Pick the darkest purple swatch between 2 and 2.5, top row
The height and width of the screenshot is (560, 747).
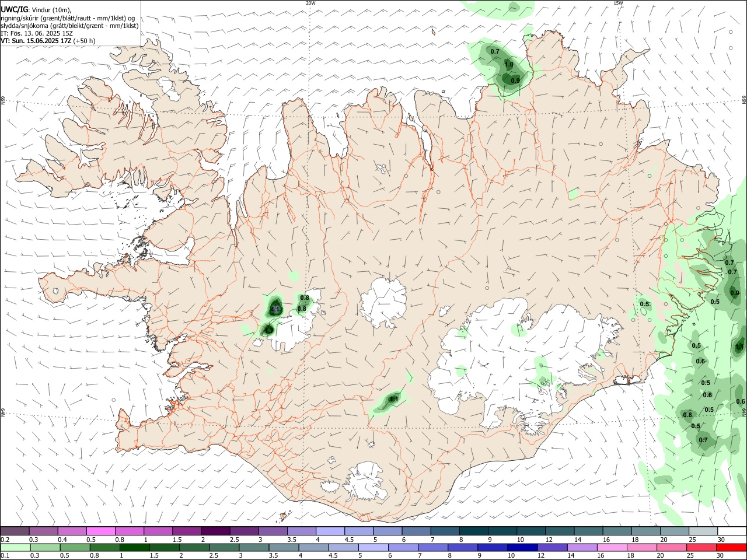pyautogui.click(x=215, y=531)
